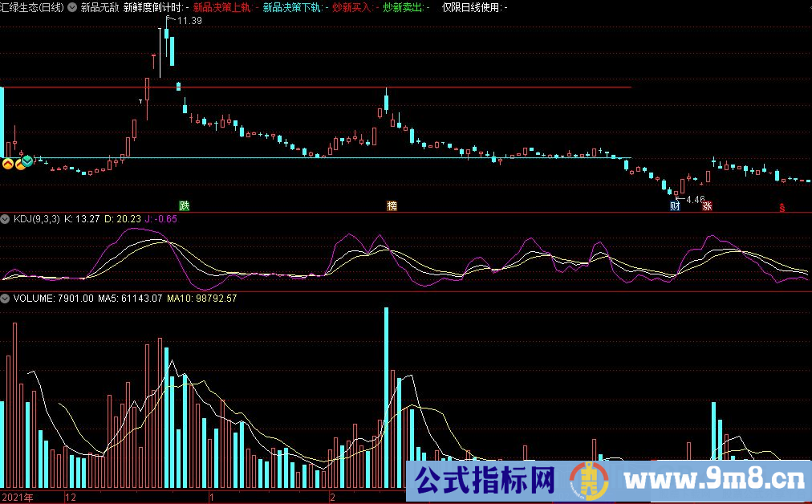Click the yellow D: 20.23 value
Viewport: 812px width, 504px height.
pyautogui.click(x=123, y=219)
